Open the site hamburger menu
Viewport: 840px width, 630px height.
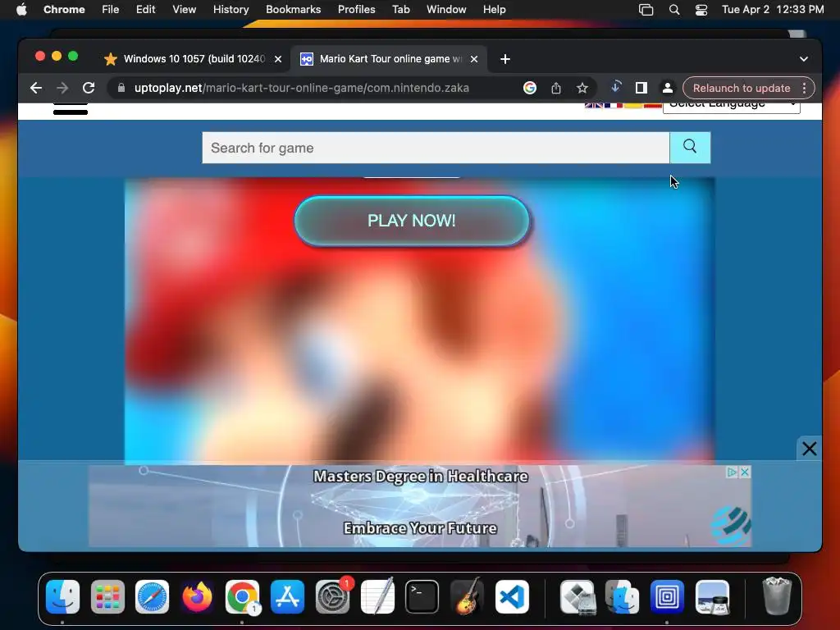[x=71, y=109]
